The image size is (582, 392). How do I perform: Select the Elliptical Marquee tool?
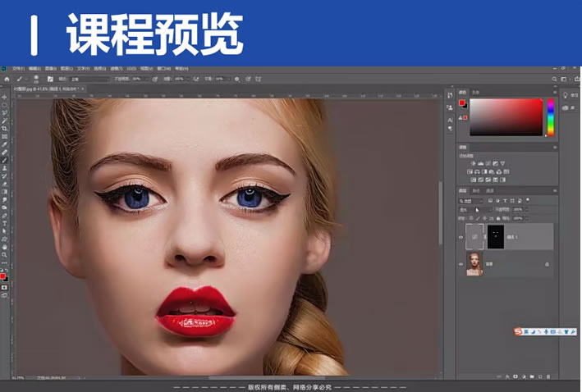tap(4, 105)
